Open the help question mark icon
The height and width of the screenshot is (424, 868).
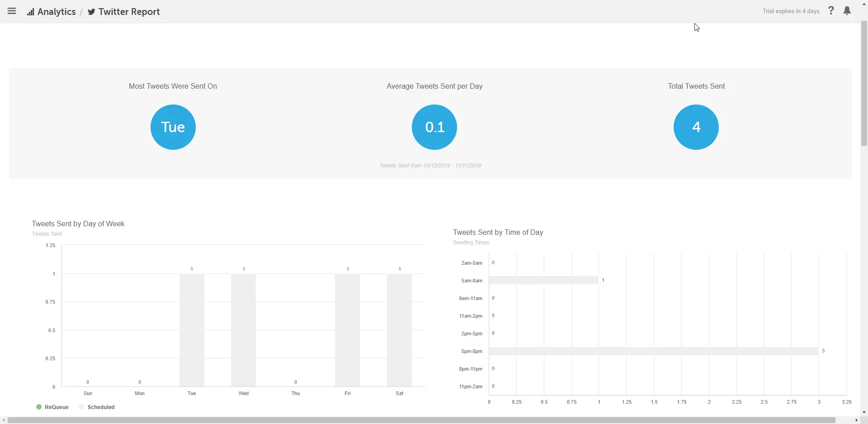(831, 11)
